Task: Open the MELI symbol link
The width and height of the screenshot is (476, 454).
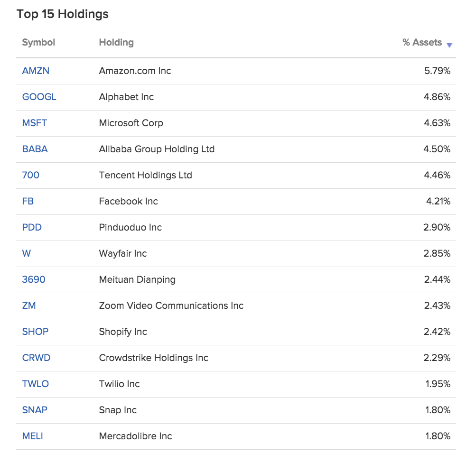Action: [32, 436]
